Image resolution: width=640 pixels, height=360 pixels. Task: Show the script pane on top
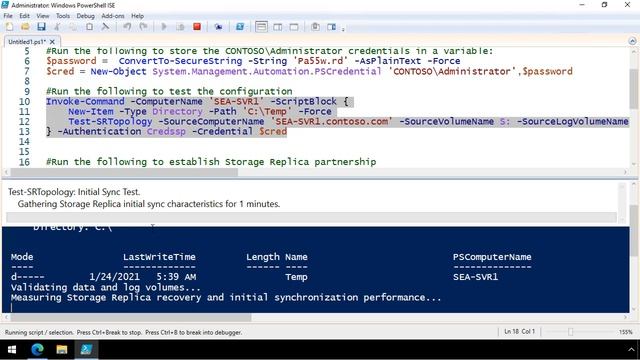coord(261,27)
